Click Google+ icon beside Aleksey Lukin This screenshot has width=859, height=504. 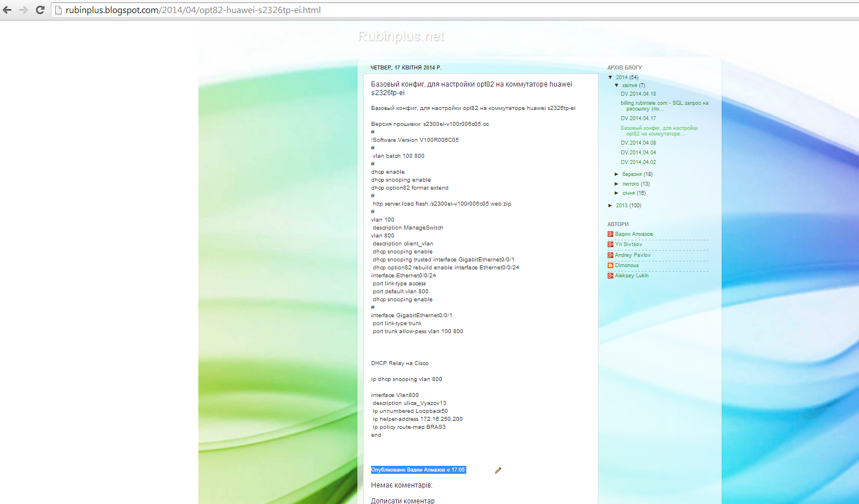(x=610, y=276)
